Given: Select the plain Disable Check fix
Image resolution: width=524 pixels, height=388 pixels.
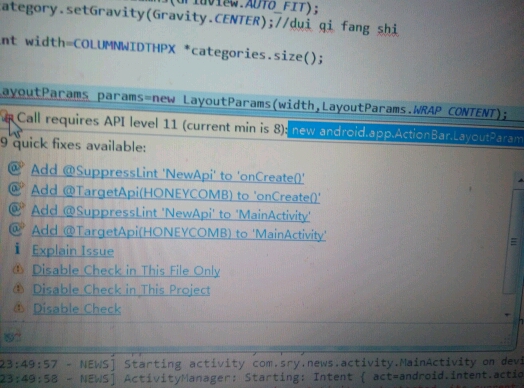Looking at the screenshot, I should (77, 308).
